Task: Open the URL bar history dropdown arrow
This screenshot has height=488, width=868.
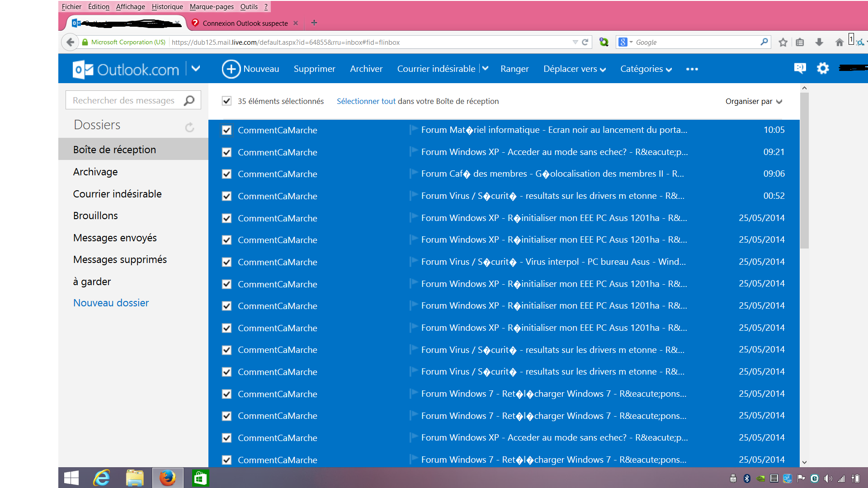Action: click(x=575, y=42)
